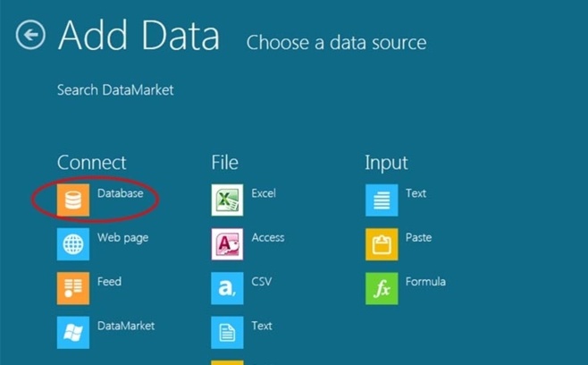Click the Paste label under Input
This screenshot has height=365, width=588.
(418, 238)
